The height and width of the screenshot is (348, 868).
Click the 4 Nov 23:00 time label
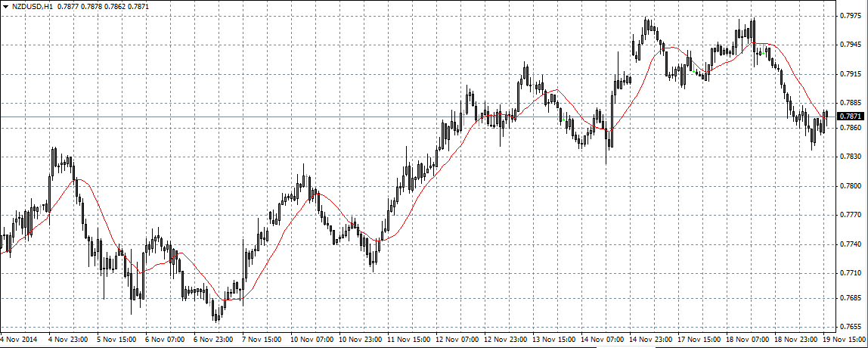tap(68, 339)
